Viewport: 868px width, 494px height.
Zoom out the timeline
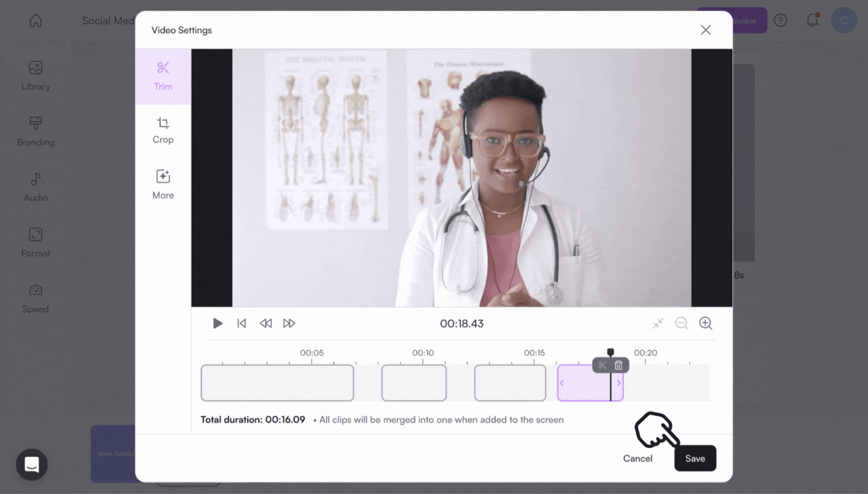pos(682,324)
